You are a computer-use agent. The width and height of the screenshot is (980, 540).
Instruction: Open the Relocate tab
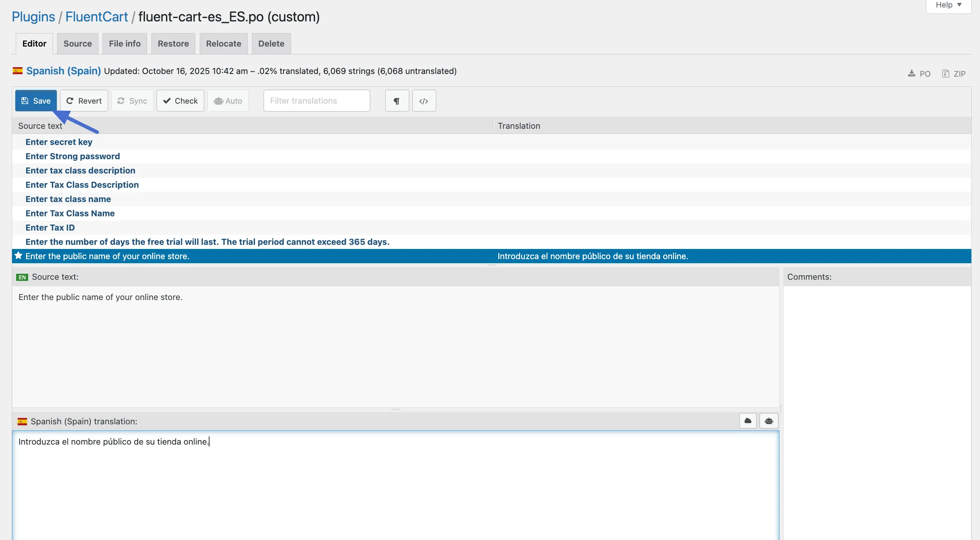tap(223, 44)
